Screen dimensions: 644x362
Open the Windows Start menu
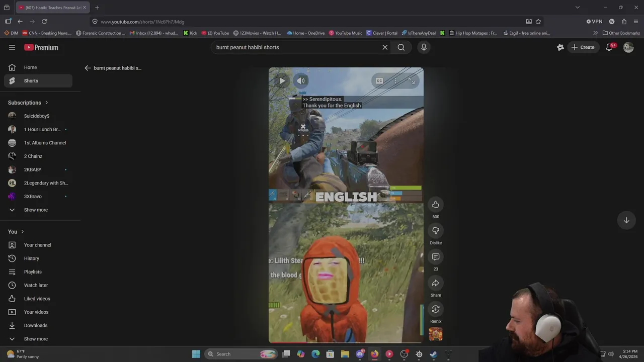pos(196,354)
